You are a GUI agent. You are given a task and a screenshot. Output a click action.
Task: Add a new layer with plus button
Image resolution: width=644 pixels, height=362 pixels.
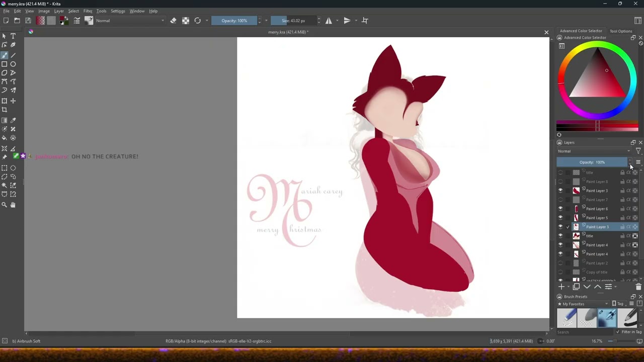pos(561,287)
